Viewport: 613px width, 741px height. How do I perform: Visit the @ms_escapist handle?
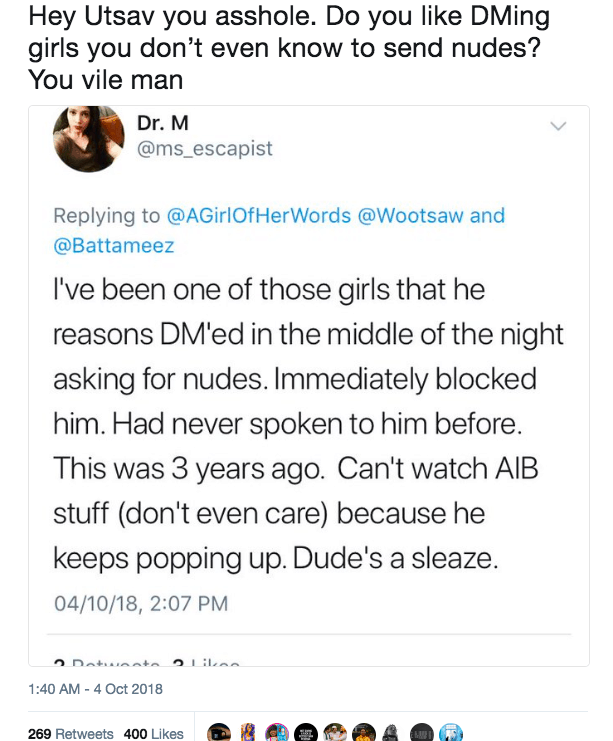coord(204,149)
